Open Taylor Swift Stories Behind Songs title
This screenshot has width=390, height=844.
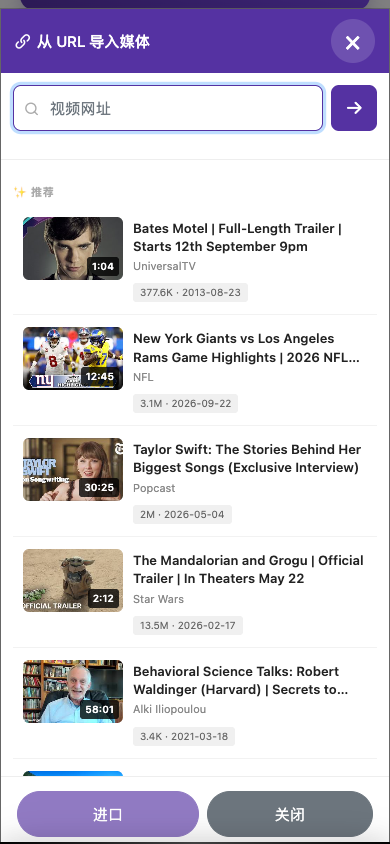click(247, 459)
